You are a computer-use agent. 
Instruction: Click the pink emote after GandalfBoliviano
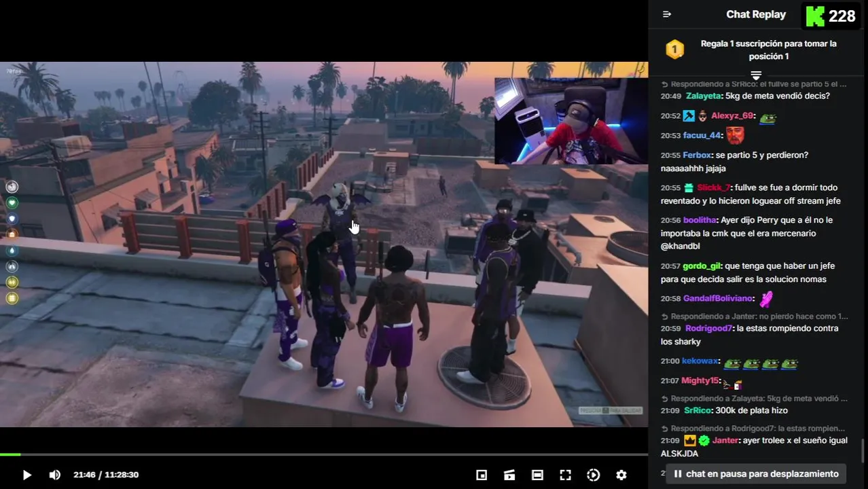pyautogui.click(x=766, y=299)
